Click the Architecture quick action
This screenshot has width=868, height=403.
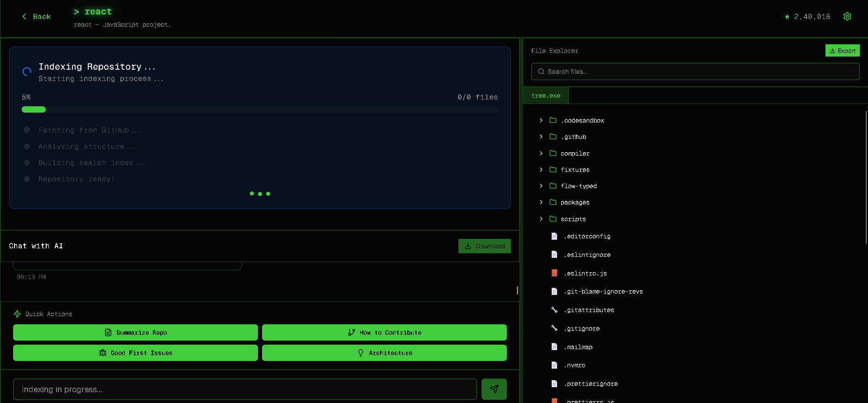[384, 353]
